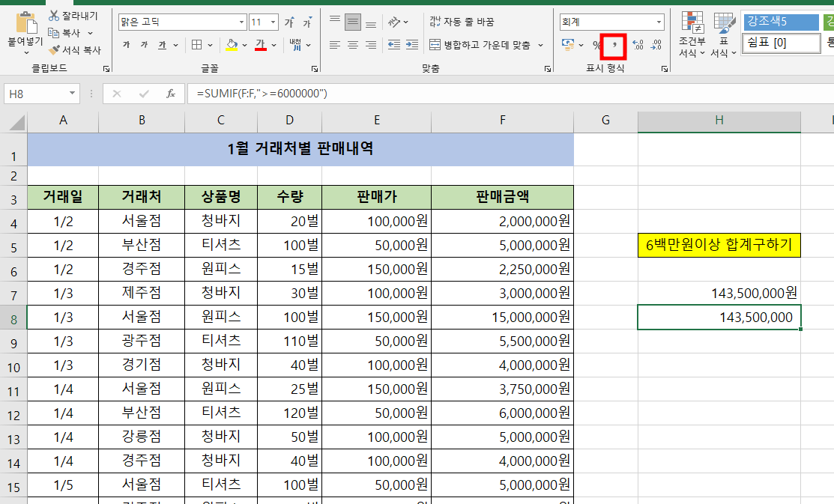This screenshot has height=504, width=834.
Task: Click the Select All corner triangle
Action: [x=16, y=123]
